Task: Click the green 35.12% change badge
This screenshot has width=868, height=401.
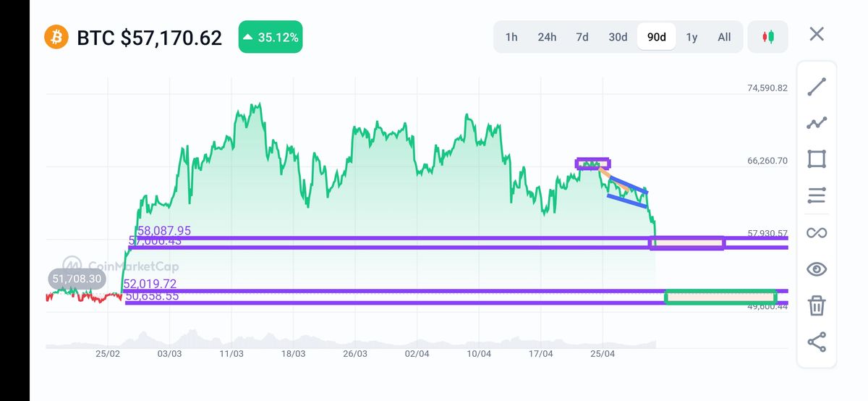Action: (x=271, y=37)
